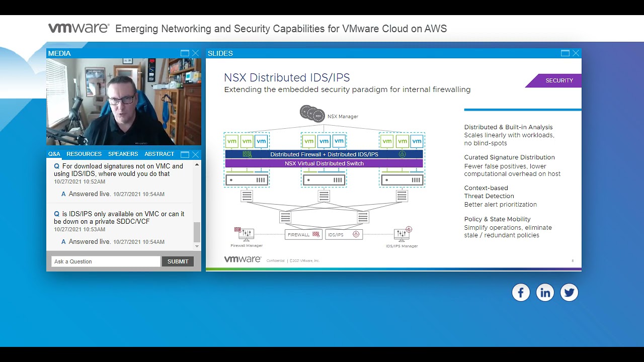Click the Distributed Firewall + Distributed IDS/IPS bar
Image resolution: width=644 pixels, height=362 pixels.
click(324, 154)
